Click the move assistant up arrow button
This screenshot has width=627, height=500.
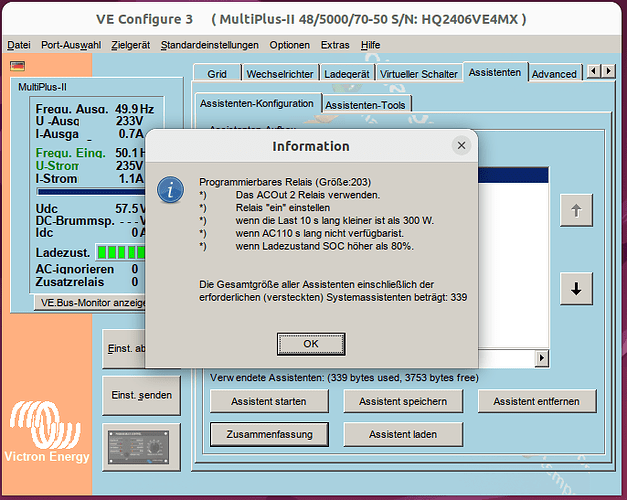(576, 210)
